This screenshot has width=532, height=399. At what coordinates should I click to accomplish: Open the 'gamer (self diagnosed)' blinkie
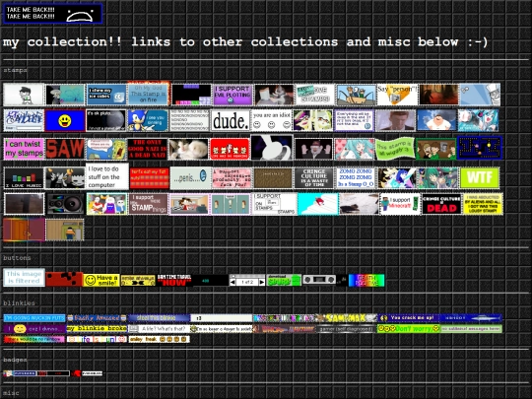(x=347, y=329)
